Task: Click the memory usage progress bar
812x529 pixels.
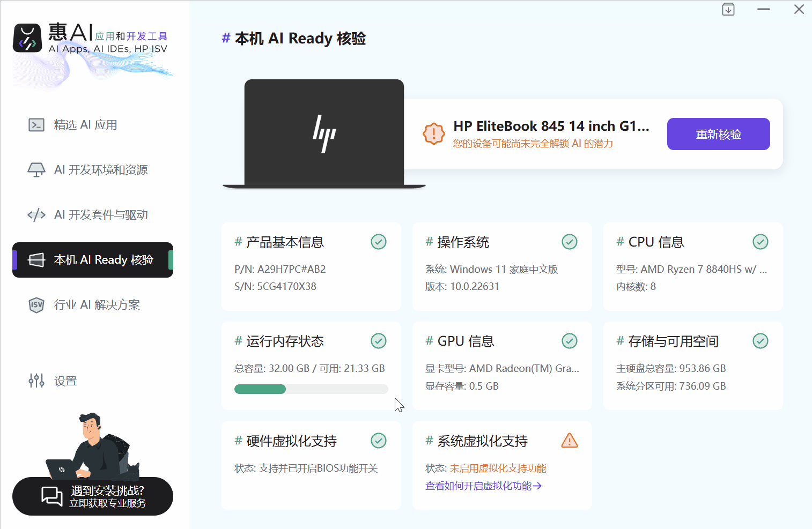Action: pyautogui.click(x=311, y=389)
